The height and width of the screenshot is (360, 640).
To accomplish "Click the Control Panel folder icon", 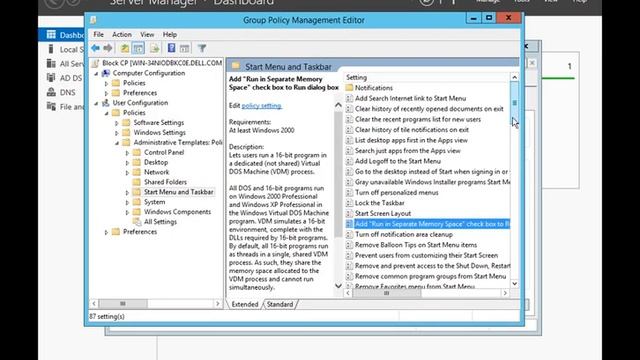I will (137, 152).
